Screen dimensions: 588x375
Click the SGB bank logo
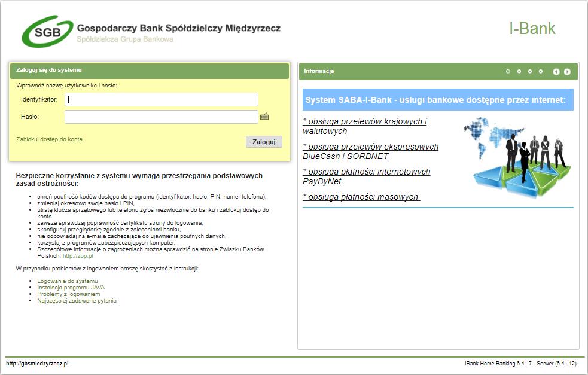(47, 32)
